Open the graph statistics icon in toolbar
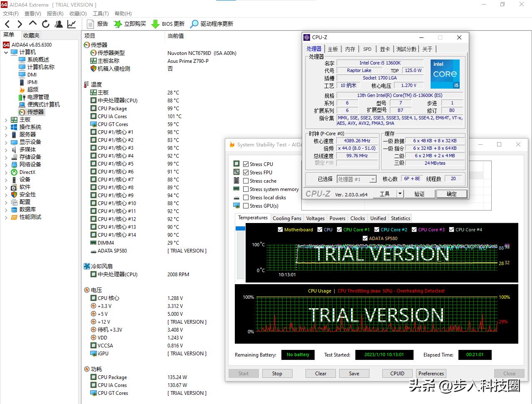Screen dimensions: 532x404 (71, 24)
